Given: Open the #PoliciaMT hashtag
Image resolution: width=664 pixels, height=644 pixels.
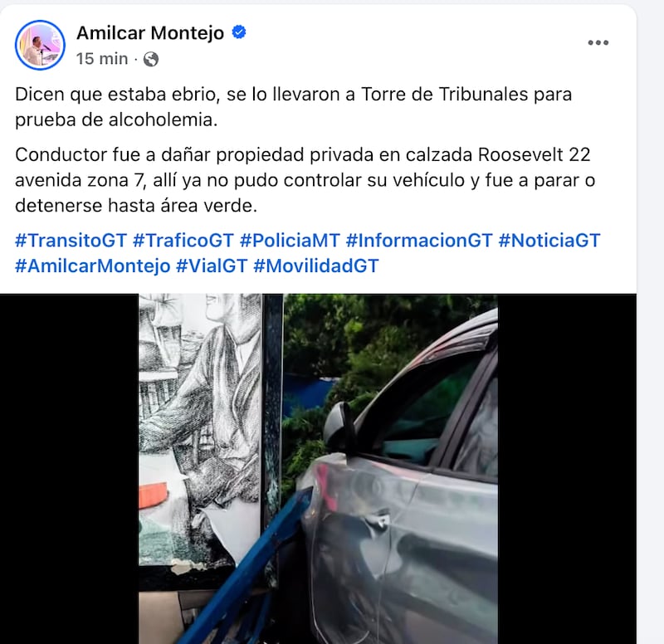Looking at the screenshot, I should coord(290,241).
